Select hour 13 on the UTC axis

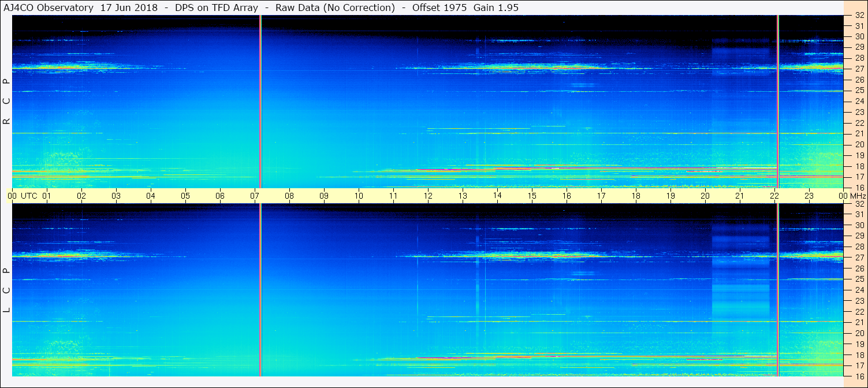coord(463,196)
